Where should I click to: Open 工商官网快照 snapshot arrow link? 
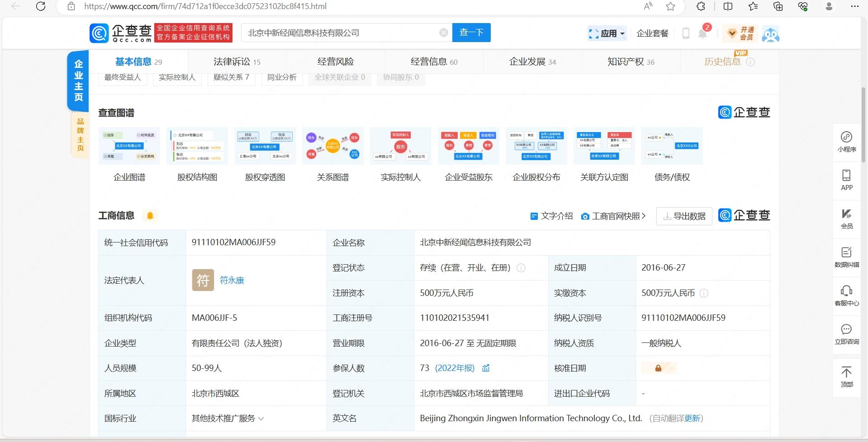click(614, 216)
